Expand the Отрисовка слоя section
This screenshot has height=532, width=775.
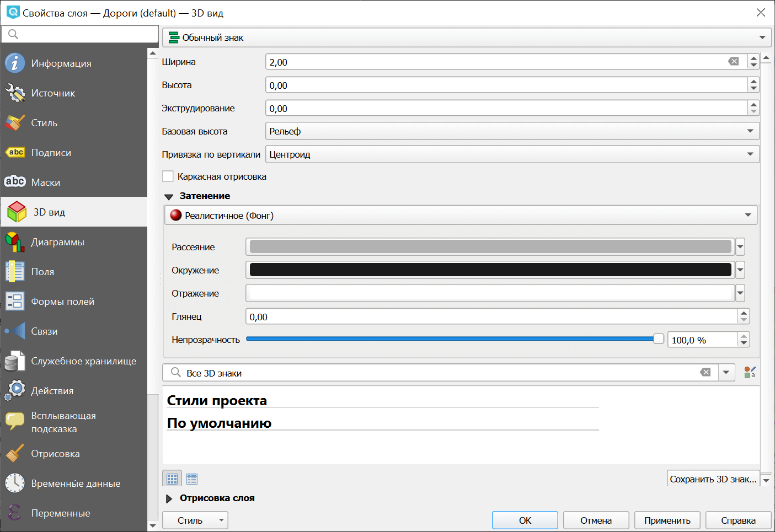(169, 498)
